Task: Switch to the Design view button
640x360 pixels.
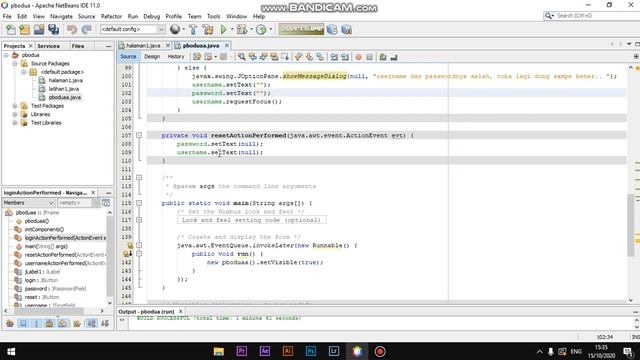Action: (152, 57)
